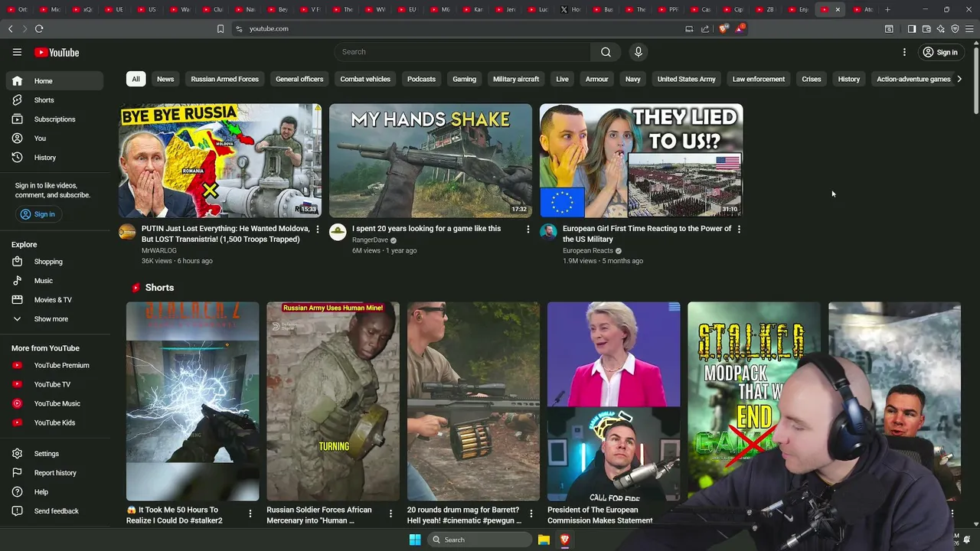Open Help in the sidebar

[54, 492]
